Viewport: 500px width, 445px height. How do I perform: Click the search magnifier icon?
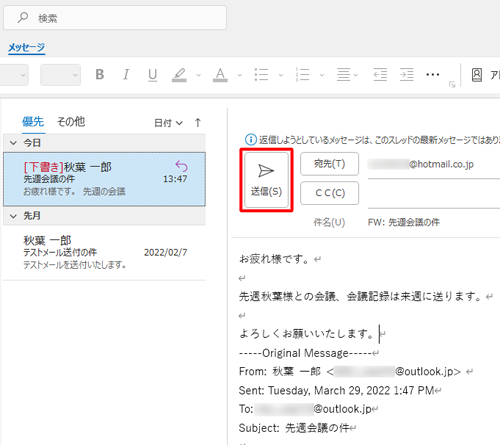coord(23,17)
